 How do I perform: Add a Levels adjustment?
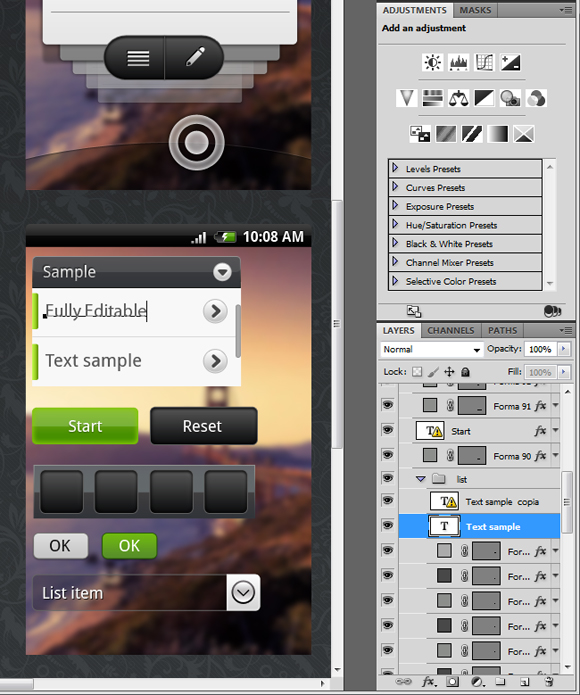459,62
